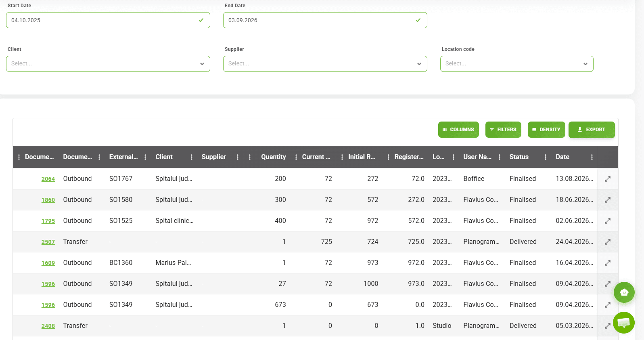
Task: Expand row details for document 2064
Action: point(607,179)
